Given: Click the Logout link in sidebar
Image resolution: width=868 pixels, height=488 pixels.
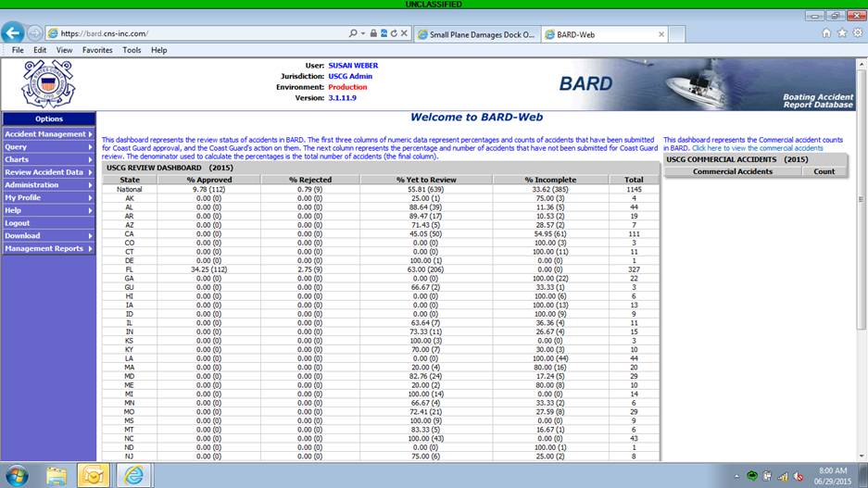Looking at the screenshot, I should (18, 223).
